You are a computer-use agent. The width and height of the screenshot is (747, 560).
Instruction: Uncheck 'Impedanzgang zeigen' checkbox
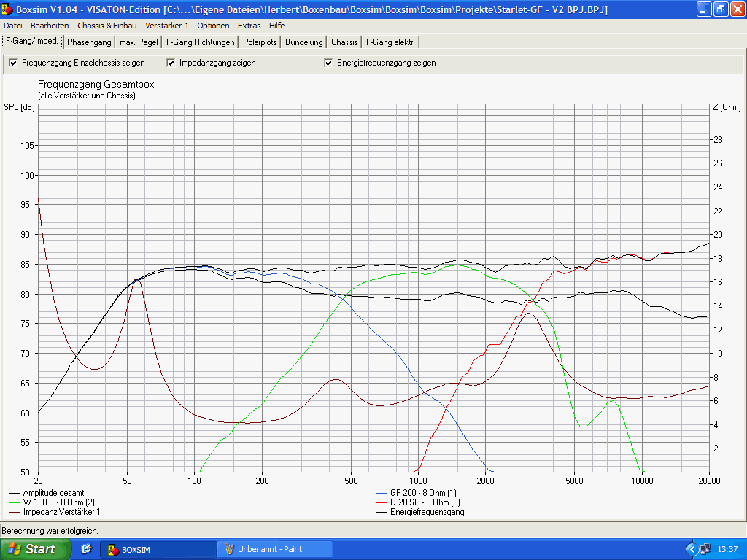(x=171, y=63)
